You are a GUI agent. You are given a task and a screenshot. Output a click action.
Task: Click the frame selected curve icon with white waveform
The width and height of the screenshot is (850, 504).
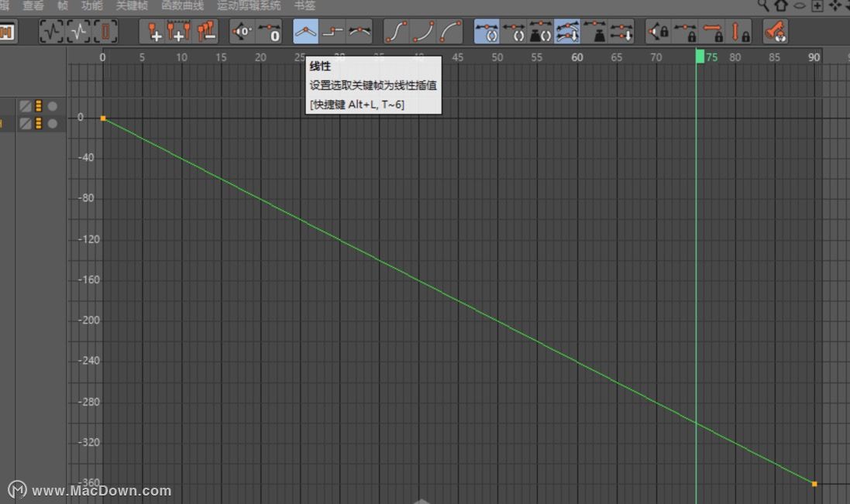[x=78, y=32]
